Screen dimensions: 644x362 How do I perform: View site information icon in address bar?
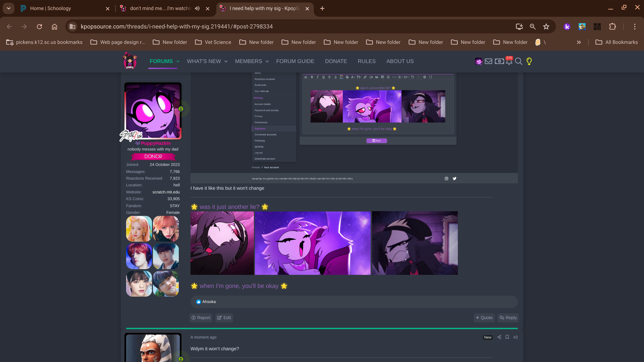click(x=72, y=26)
